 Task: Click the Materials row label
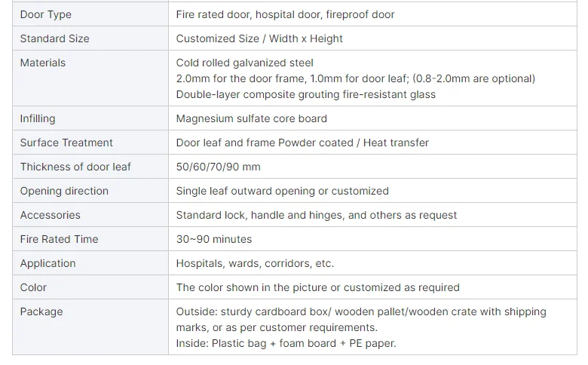43,63
